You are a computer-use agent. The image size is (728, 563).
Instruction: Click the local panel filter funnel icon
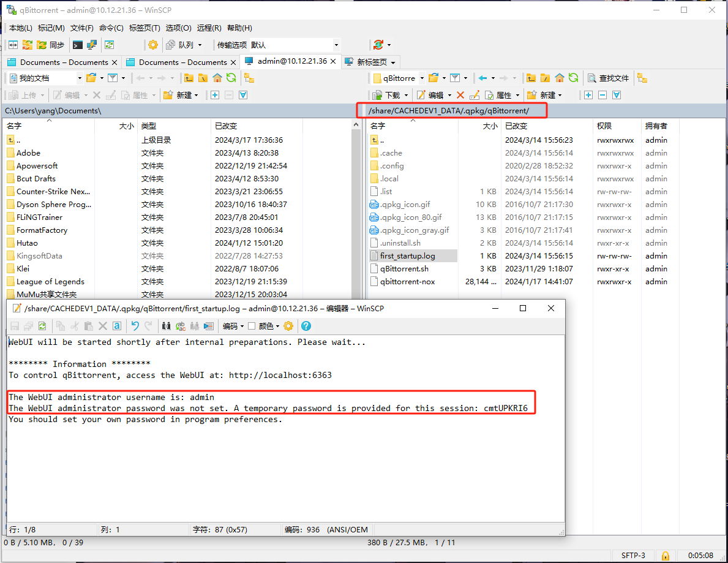coord(113,78)
